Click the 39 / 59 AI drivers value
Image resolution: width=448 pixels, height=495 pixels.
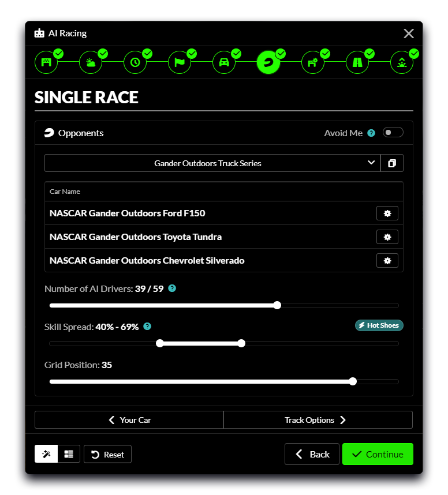pyautogui.click(x=149, y=289)
